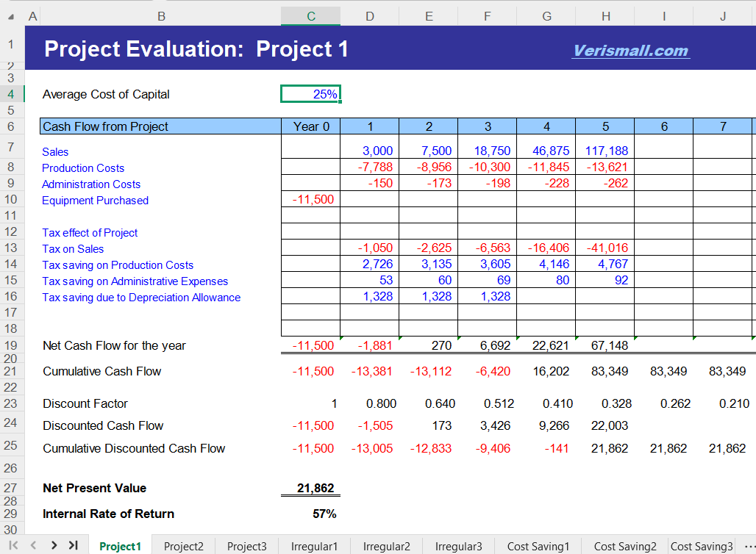Click the next sheet arrow
This screenshot has width=756, height=554.
click(x=52, y=545)
